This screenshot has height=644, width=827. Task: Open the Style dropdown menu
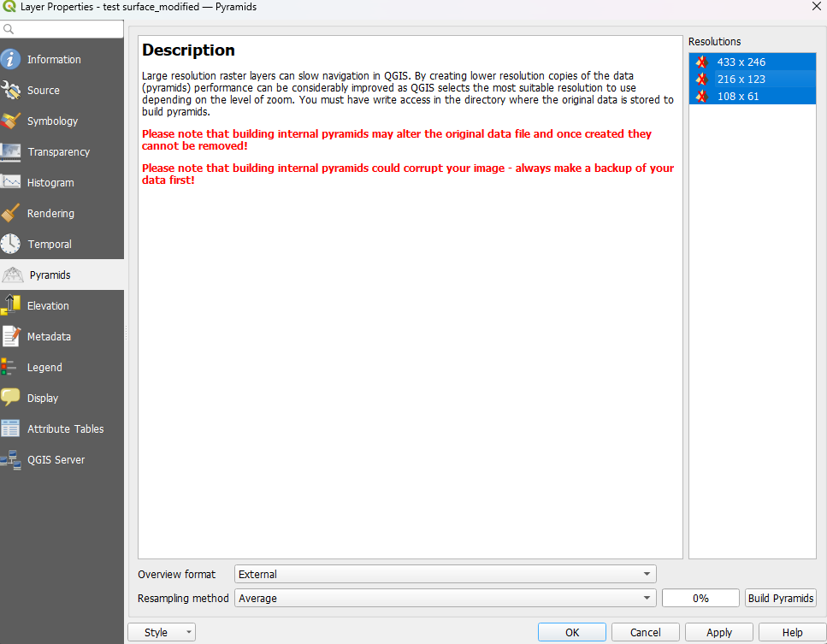(162, 632)
